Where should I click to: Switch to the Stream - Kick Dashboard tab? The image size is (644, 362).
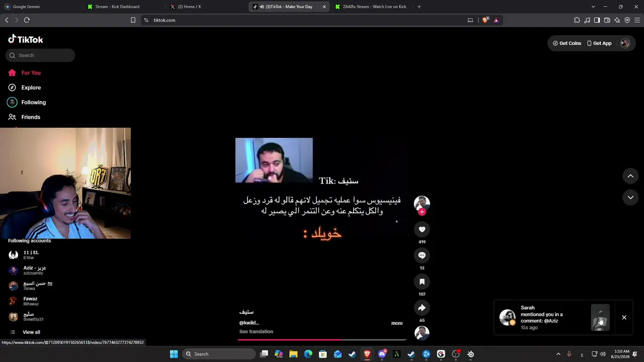(x=123, y=7)
